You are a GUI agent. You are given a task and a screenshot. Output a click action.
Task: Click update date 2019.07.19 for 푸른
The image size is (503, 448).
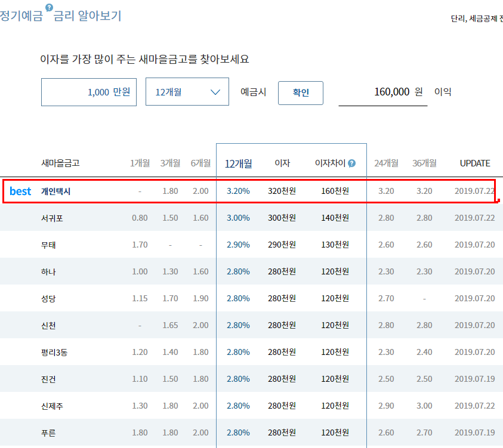tap(475, 432)
